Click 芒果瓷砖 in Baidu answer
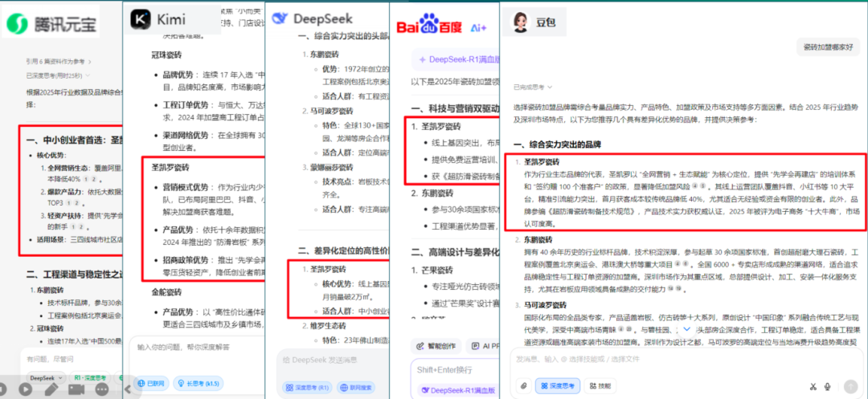The image size is (868, 399). (x=439, y=271)
